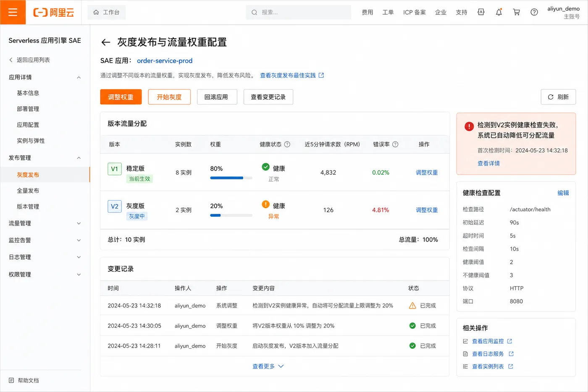Click 调整权重 link in V1 row
Image resolution: width=588 pixels, height=392 pixels.
(x=427, y=172)
